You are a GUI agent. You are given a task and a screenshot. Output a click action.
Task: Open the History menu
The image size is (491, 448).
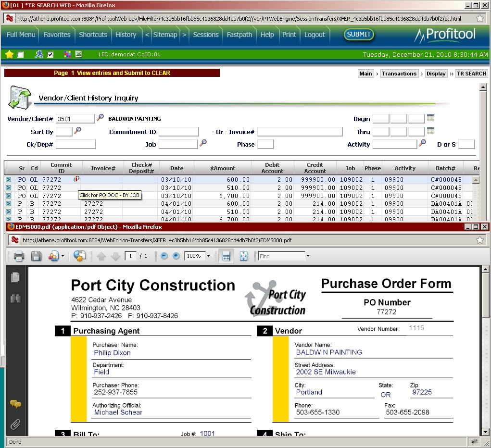coord(126,35)
